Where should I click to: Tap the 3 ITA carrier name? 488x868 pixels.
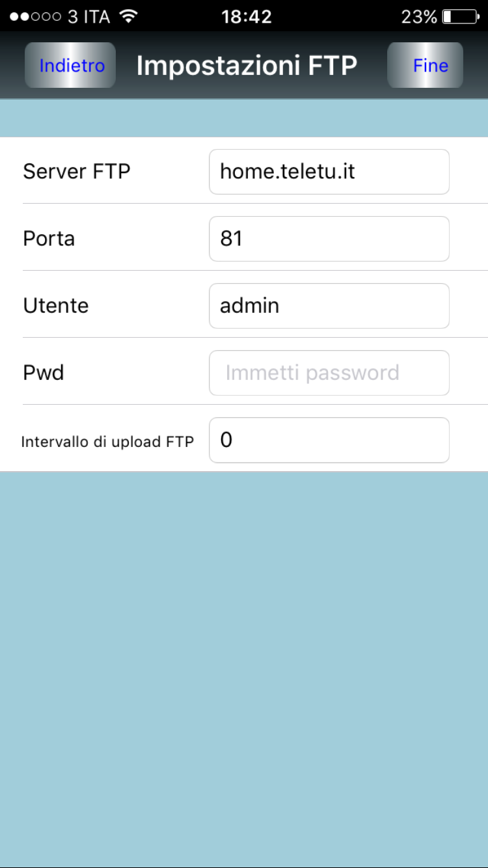pos(89,16)
